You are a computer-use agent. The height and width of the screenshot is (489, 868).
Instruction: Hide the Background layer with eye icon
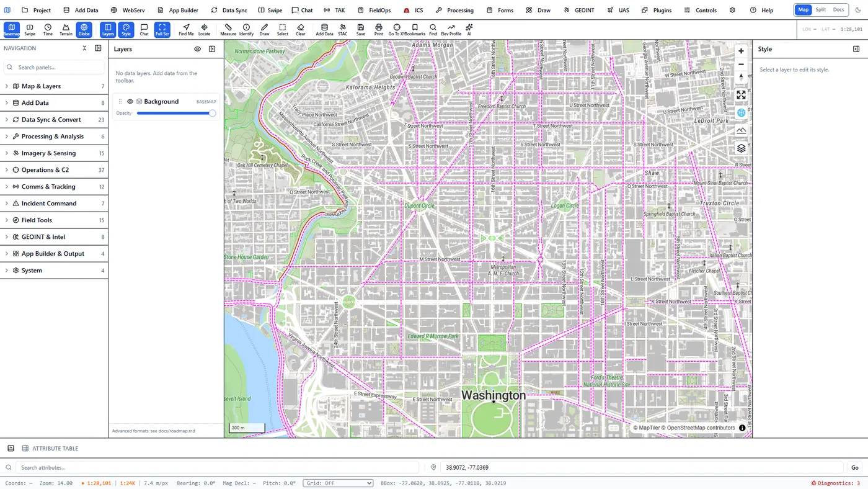[130, 102]
